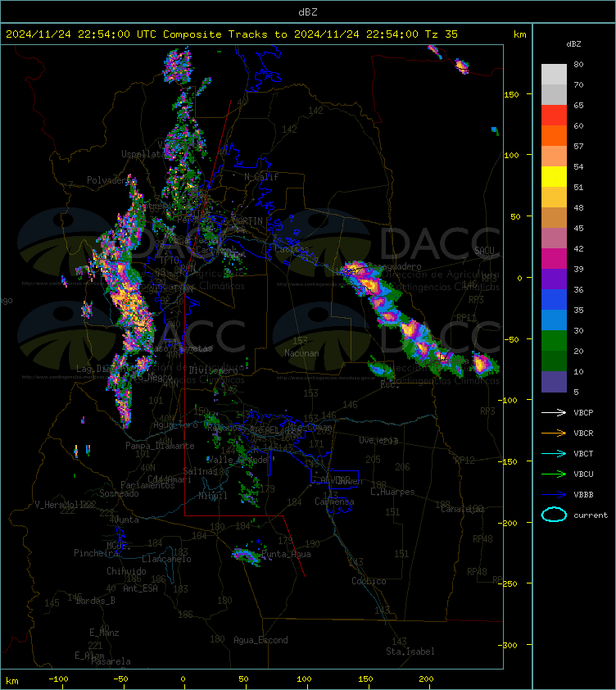Click the 'Tz 35' threshold text

[x=442, y=34]
